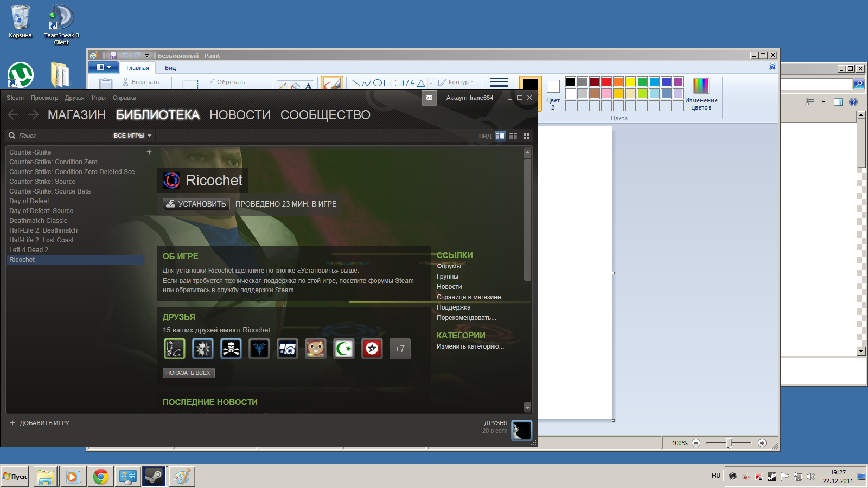The height and width of the screenshot is (488, 868).
Task: Click the Пуск start button
Action: click(x=15, y=477)
